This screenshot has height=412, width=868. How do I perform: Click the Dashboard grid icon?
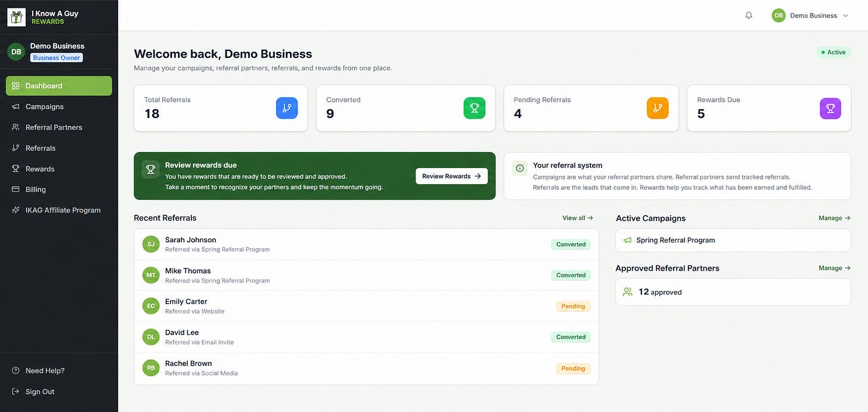(15, 86)
